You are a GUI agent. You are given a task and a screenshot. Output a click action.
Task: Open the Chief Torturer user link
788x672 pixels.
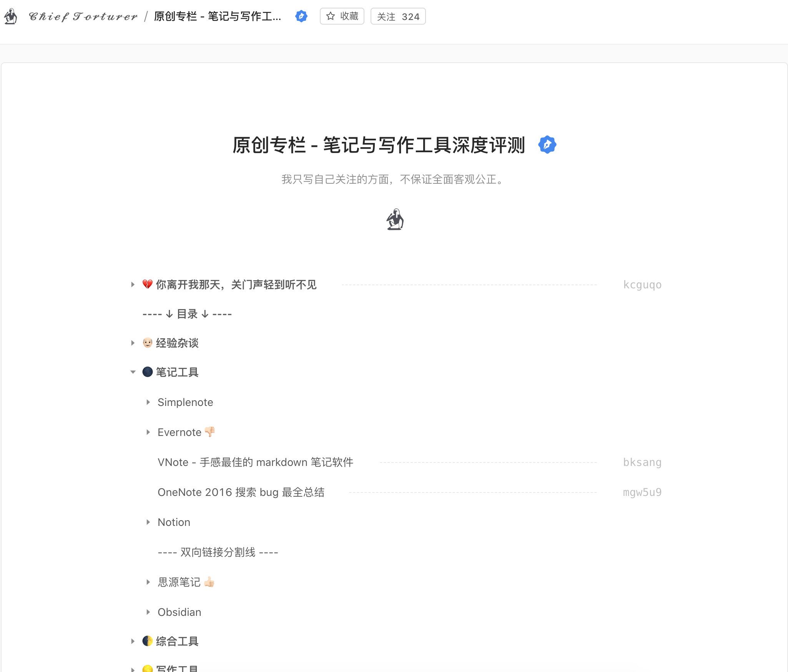click(x=83, y=17)
